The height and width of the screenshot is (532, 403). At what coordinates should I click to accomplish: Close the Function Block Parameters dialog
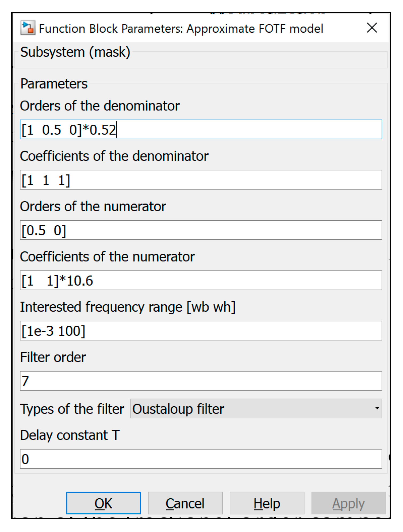coord(372,28)
